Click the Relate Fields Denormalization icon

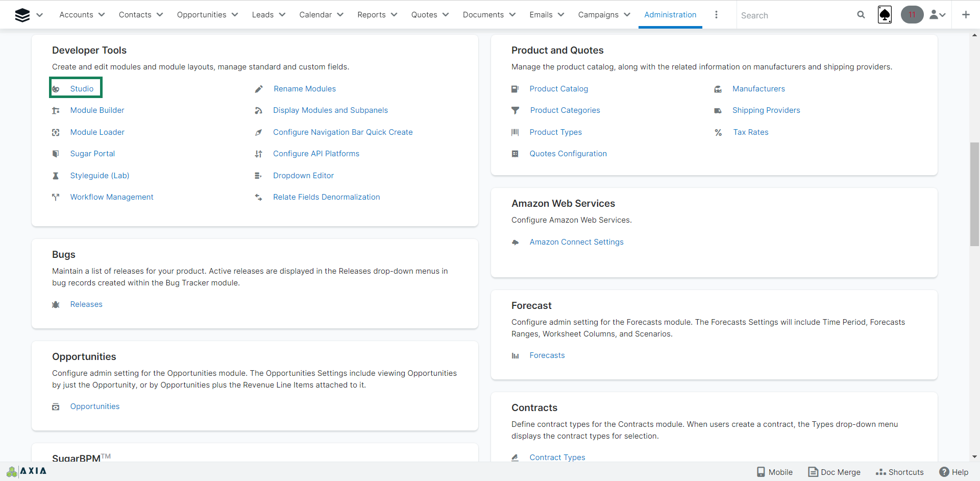point(259,197)
